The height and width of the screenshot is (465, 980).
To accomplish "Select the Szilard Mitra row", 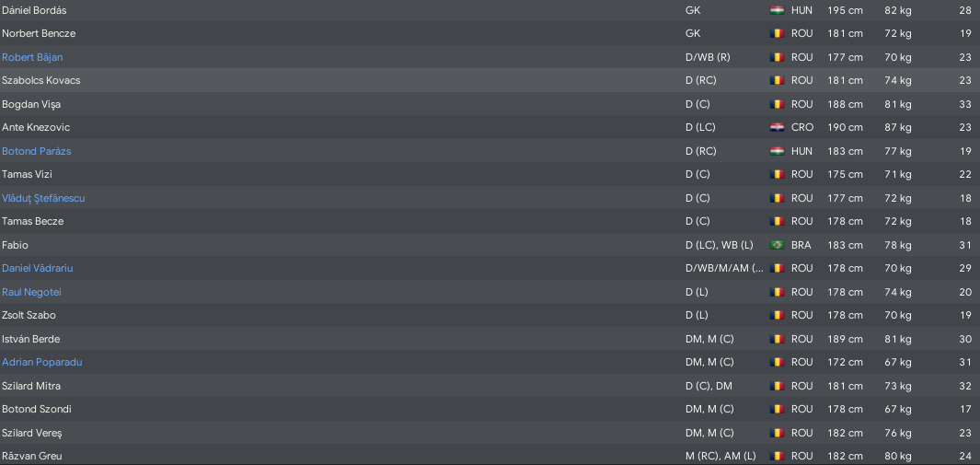I will tap(490, 386).
